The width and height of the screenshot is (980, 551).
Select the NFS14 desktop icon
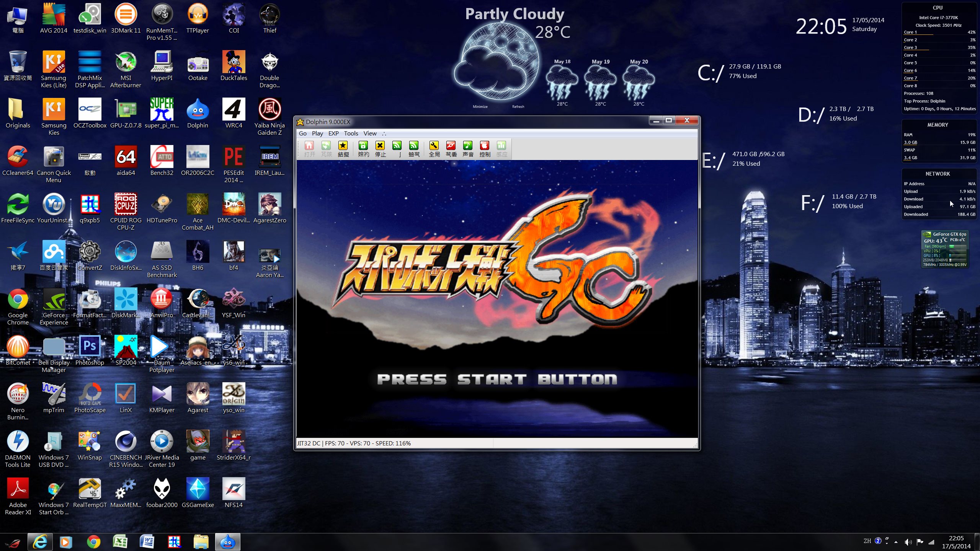pyautogui.click(x=234, y=493)
